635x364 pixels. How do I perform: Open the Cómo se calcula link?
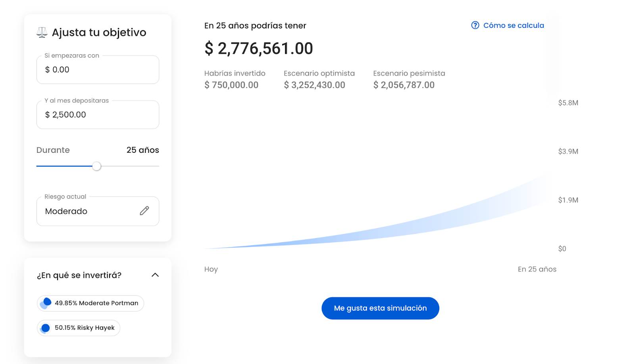[514, 25]
